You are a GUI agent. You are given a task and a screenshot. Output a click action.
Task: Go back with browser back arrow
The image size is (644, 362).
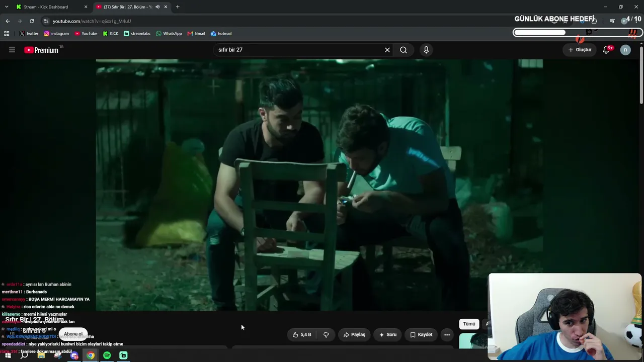(8, 21)
